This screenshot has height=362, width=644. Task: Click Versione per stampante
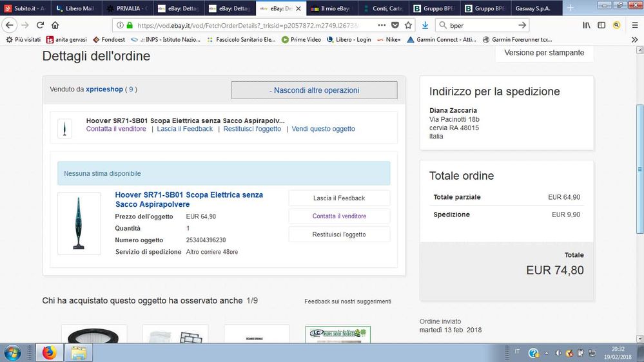[x=544, y=53]
